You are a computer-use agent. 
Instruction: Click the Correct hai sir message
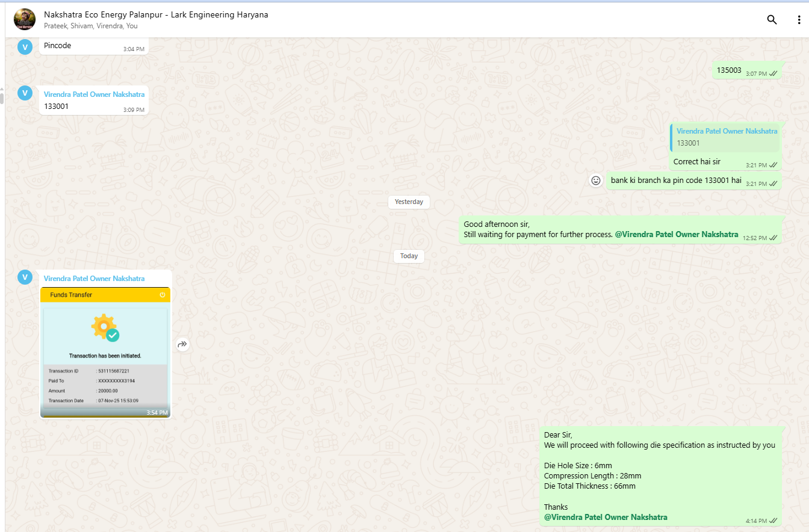pos(696,162)
